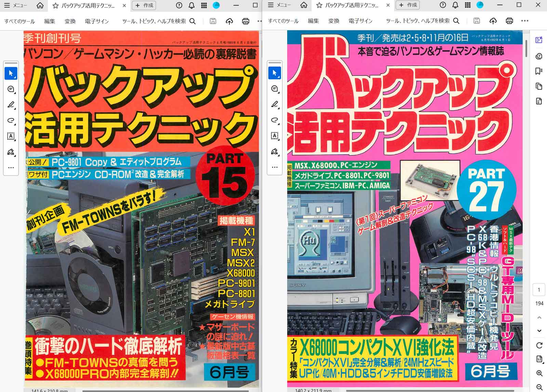The height and width of the screenshot is (392, 547).
Task: Select the text recognition tool in left window
Action: point(11,136)
